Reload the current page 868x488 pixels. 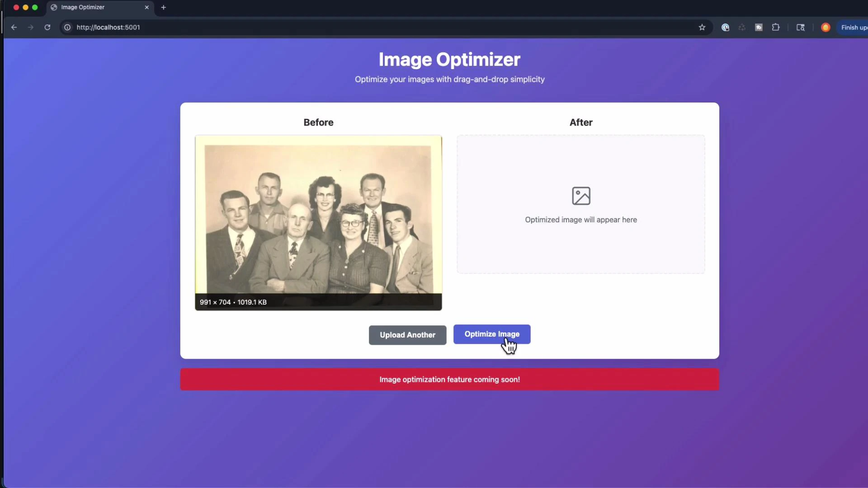tap(47, 27)
